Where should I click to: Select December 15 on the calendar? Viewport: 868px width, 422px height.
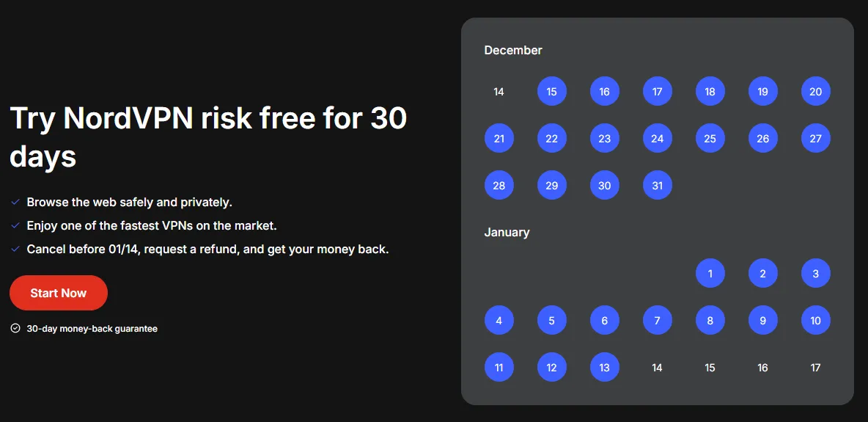pos(552,92)
